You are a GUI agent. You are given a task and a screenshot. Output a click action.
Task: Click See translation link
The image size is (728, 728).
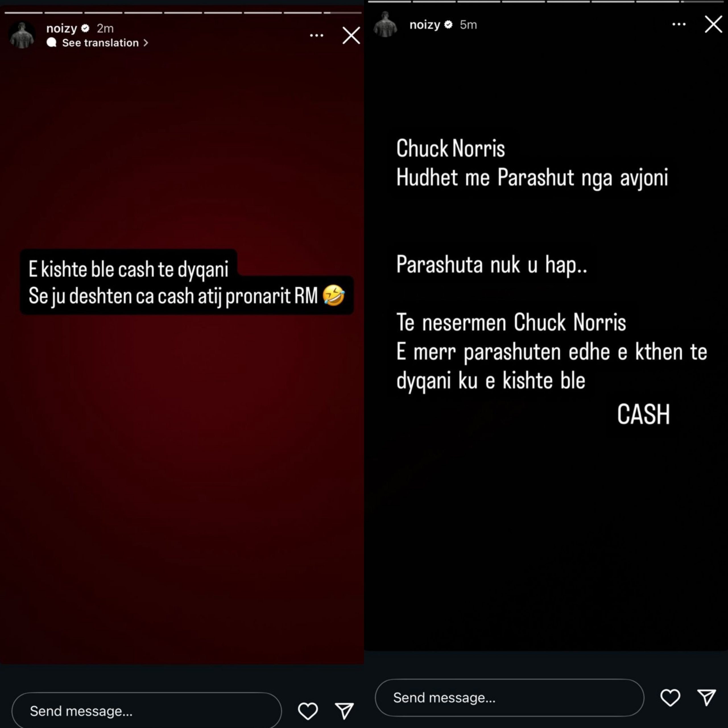click(x=100, y=43)
